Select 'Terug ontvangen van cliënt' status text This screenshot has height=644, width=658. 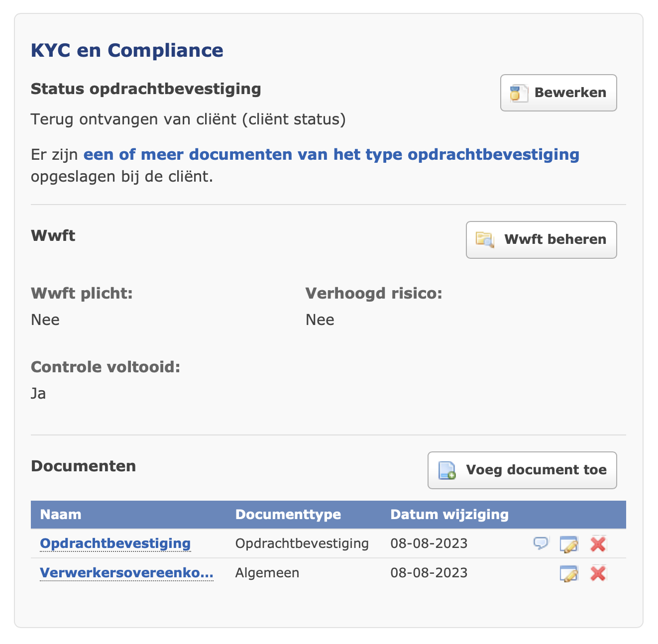pyautogui.click(x=188, y=119)
